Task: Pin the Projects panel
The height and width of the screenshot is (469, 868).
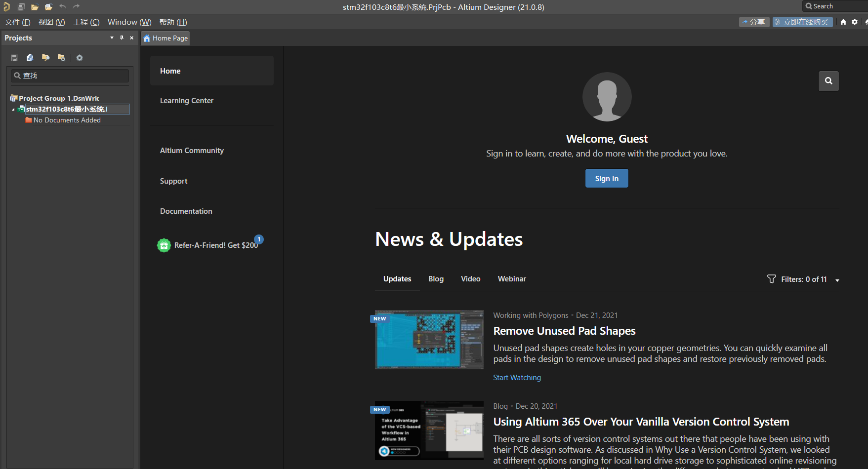Action: pyautogui.click(x=122, y=38)
